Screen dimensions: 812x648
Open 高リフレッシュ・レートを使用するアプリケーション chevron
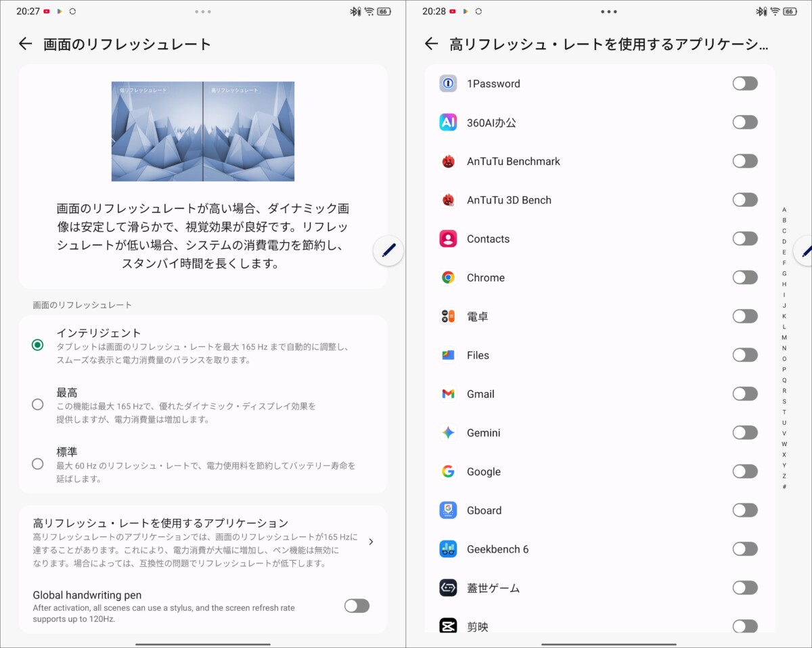371,541
